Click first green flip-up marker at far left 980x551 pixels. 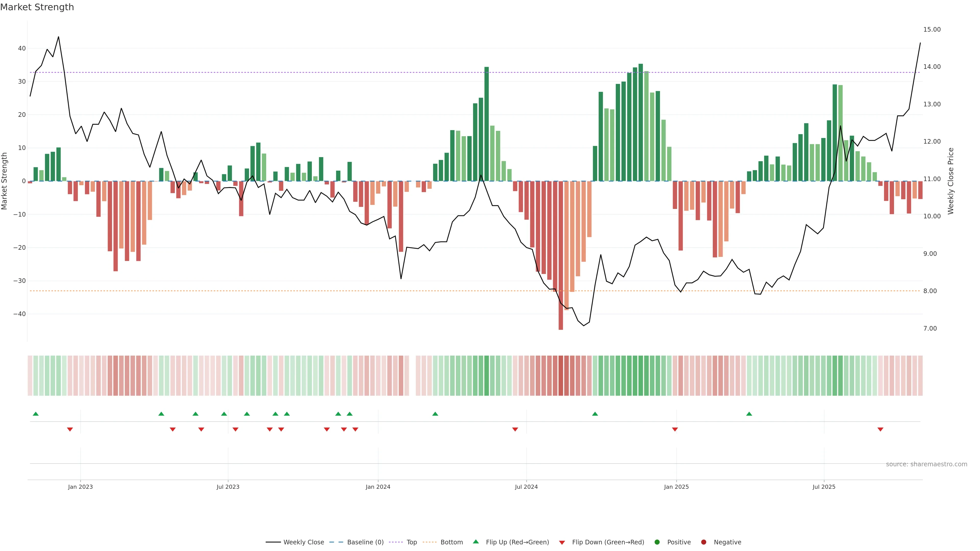coord(36,414)
